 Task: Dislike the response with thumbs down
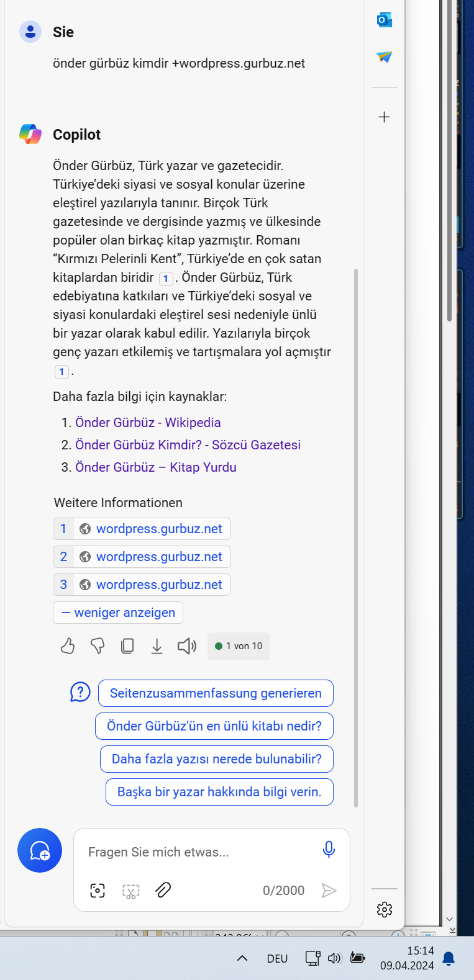click(98, 646)
